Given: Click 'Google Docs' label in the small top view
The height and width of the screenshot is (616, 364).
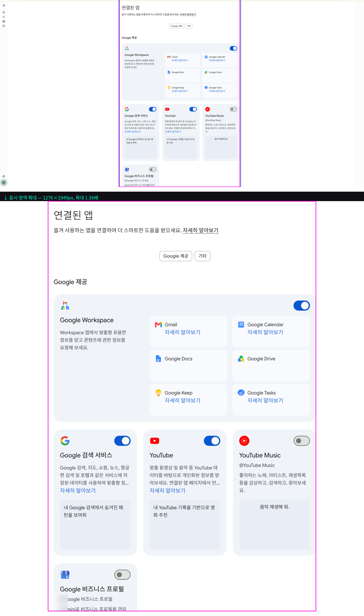Looking at the screenshot, I should pos(178,72).
